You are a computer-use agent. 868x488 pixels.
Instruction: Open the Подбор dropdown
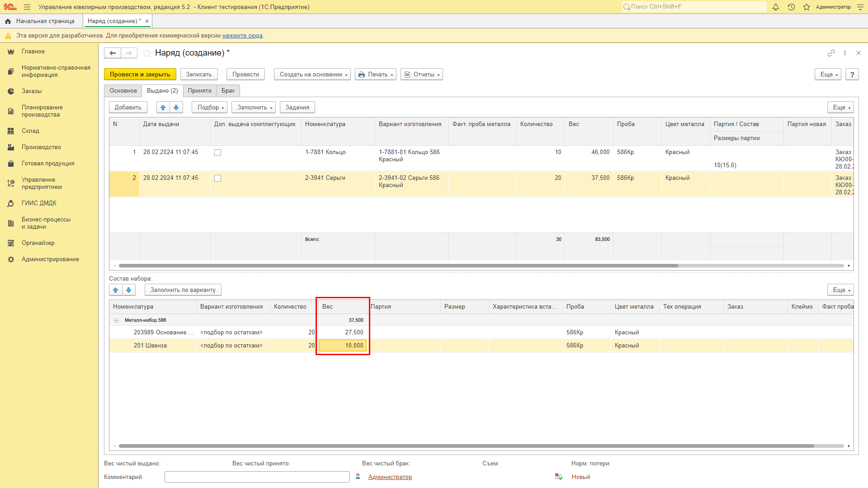209,107
